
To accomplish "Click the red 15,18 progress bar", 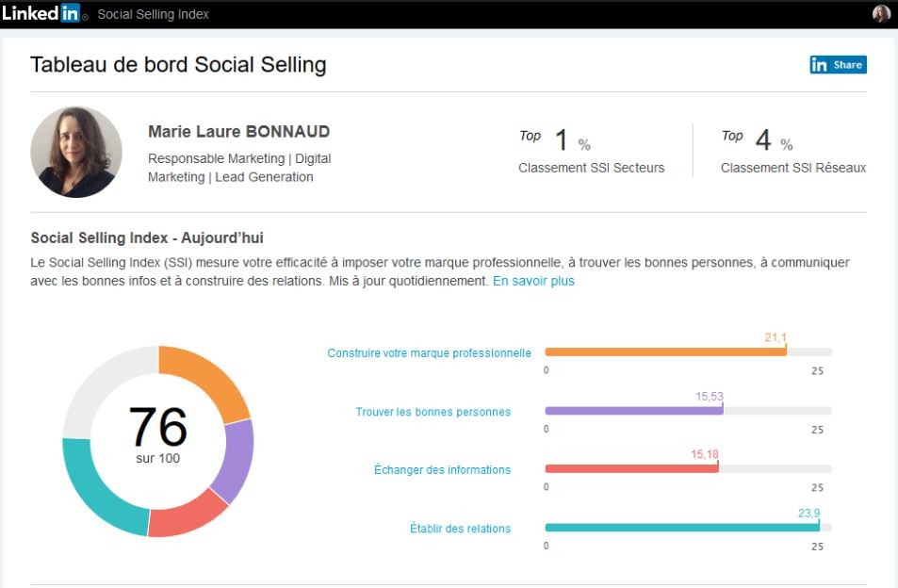I will 631,468.
